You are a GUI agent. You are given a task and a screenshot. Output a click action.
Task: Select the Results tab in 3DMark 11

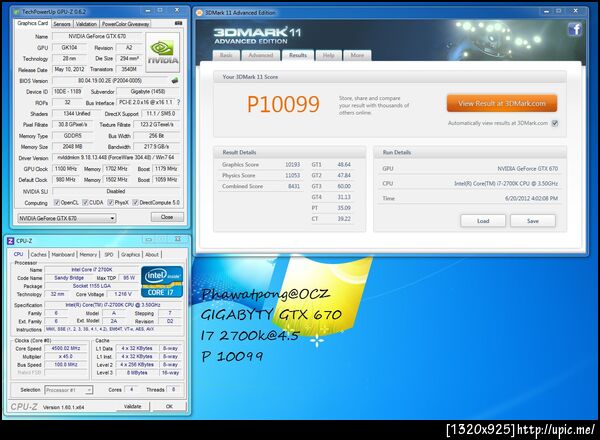298,55
